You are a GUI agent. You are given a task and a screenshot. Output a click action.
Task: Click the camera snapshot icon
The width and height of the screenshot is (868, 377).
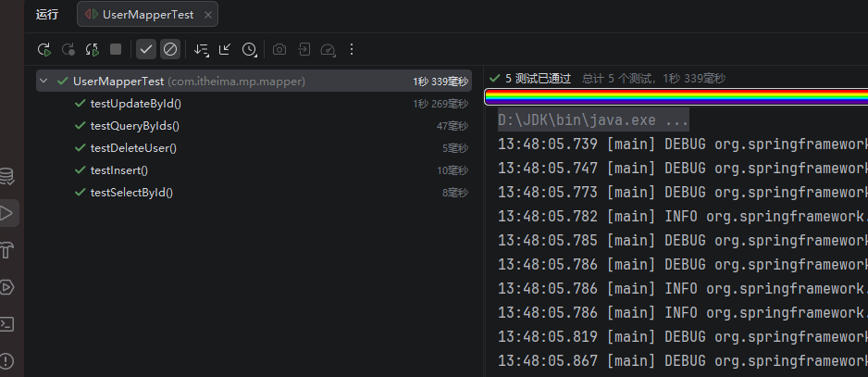click(x=279, y=49)
